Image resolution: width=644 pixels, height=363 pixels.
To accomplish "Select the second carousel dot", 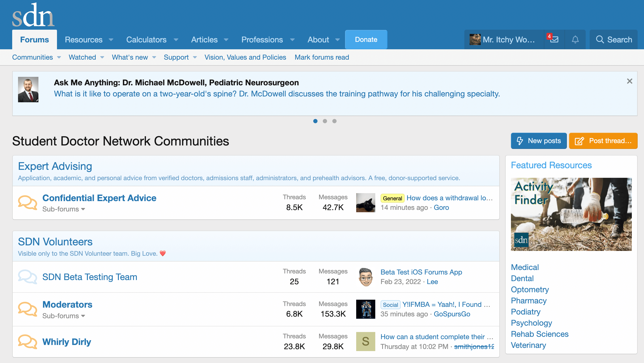I will tap(325, 121).
